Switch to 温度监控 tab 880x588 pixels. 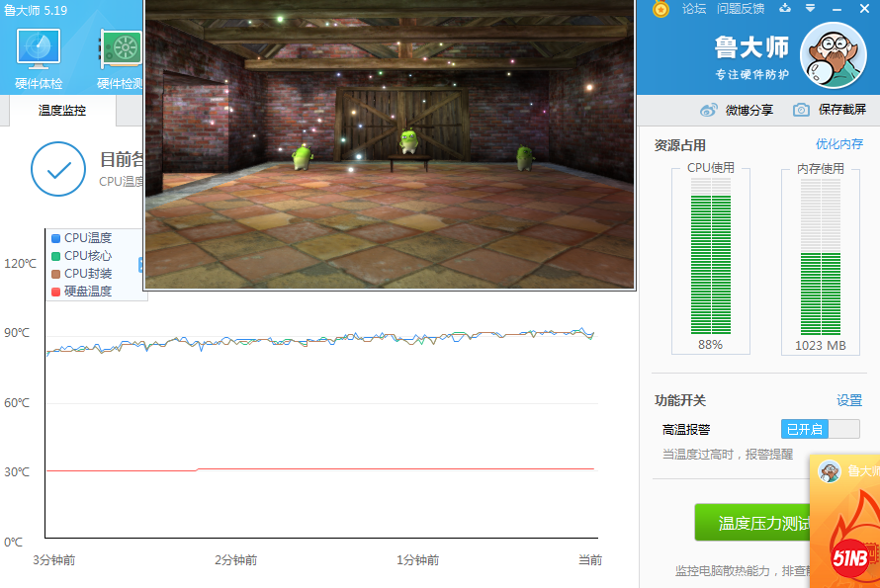(61, 111)
